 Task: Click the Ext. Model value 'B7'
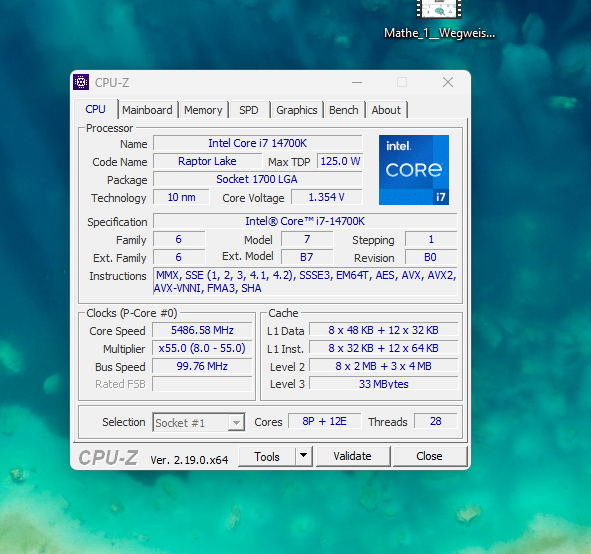[x=307, y=257]
